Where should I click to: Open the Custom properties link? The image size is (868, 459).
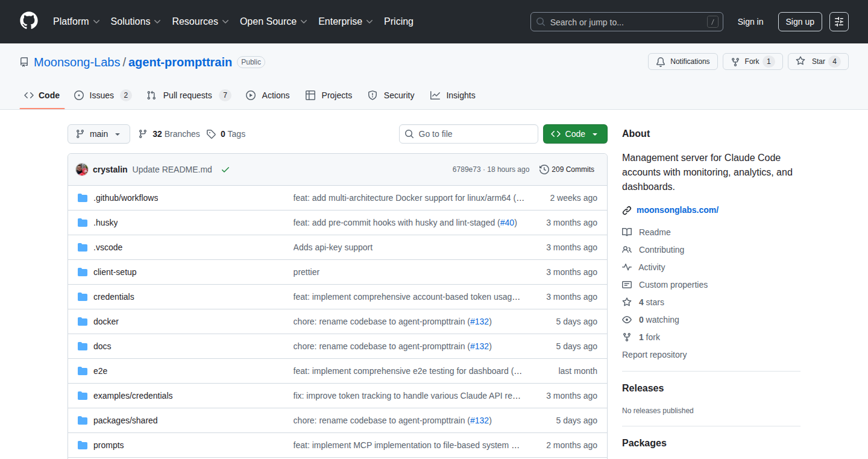pyautogui.click(x=673, y=285)
